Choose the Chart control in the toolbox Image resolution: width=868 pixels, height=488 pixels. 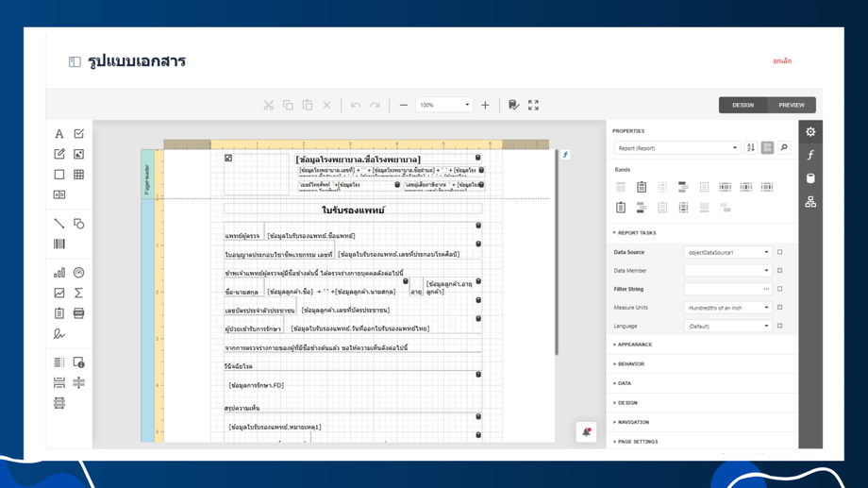[x=58, y=273]
